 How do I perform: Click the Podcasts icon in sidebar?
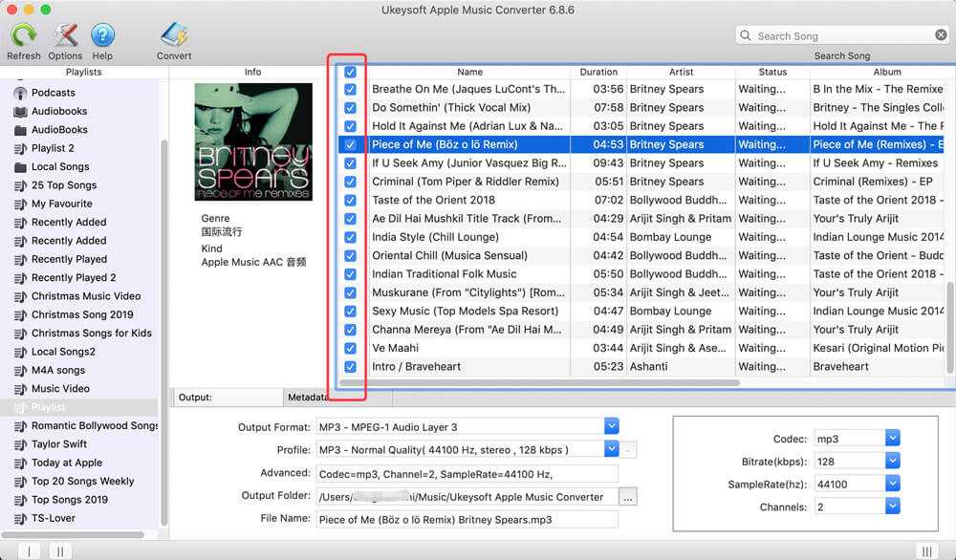[x=20, y=93]
